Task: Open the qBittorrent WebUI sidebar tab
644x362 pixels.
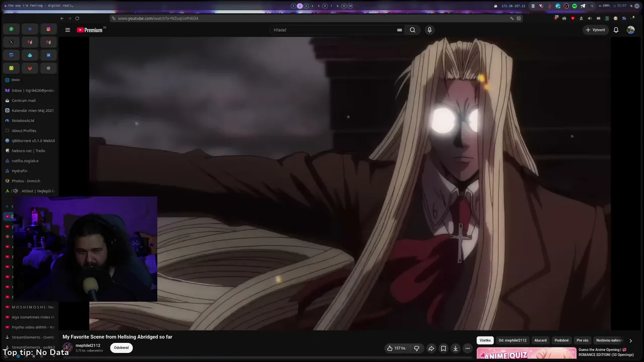Action: [x=30, y=141]
